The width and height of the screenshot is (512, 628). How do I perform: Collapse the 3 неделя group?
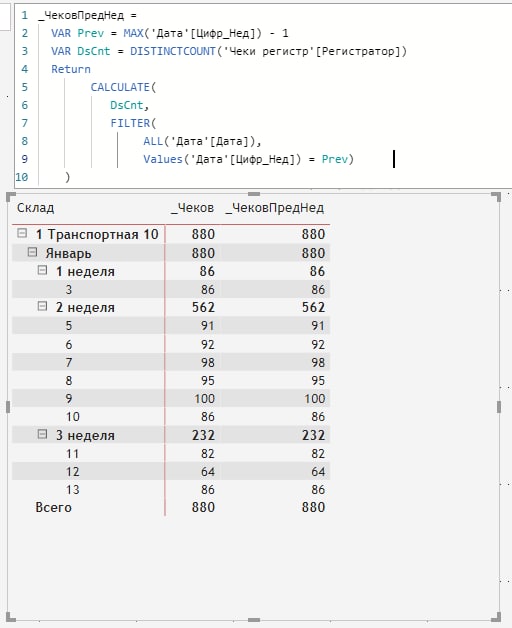(42, 434)
